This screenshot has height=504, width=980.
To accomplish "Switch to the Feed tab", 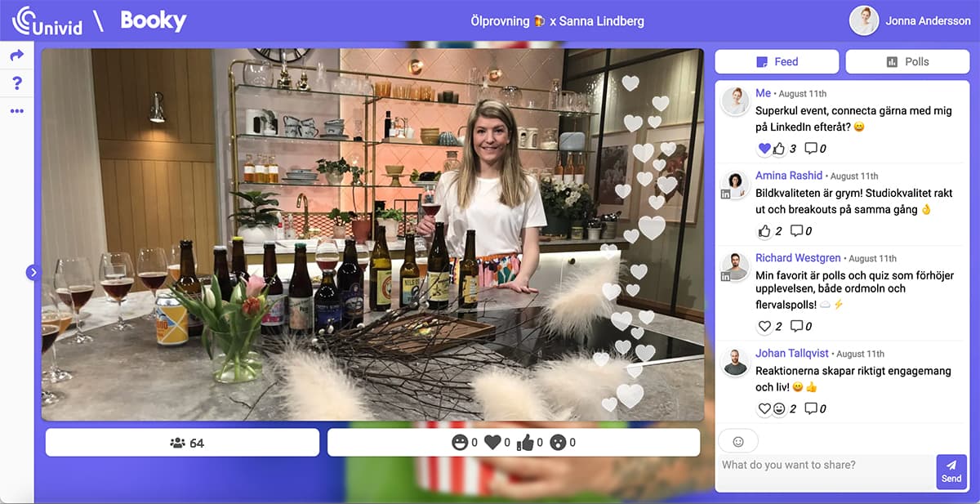I will (777, 61).
